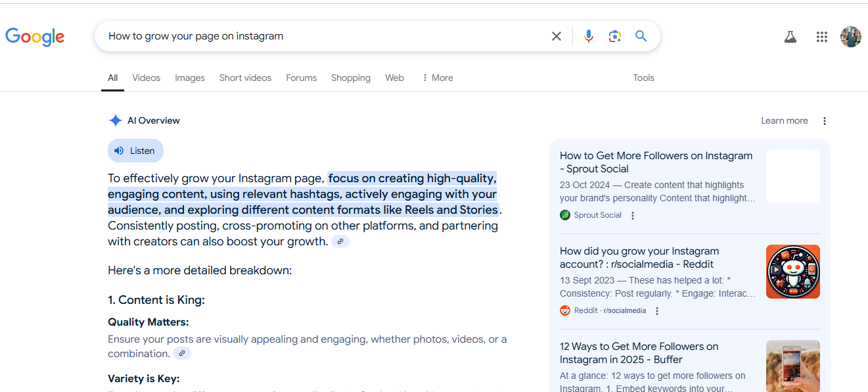868x392 pixels.
Task: Open the Reddit result thumbnail image
Action: point(793,272)
